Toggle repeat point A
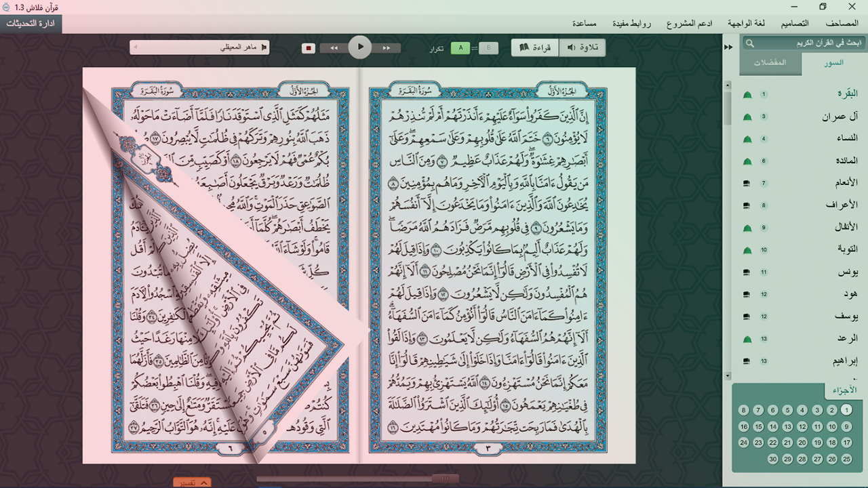Image resolution: width=868 pixels, height=488 pixels. pos(460,48)
